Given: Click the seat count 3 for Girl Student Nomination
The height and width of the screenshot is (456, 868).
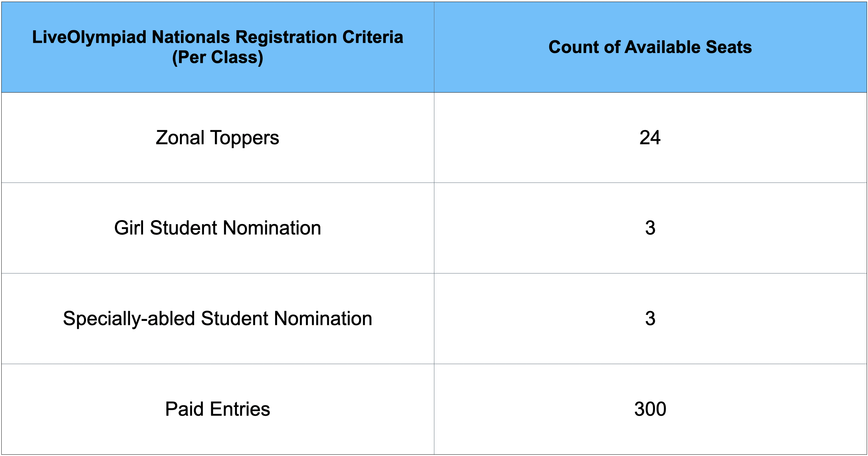Looking at the screenshot, I should (650, 228).
